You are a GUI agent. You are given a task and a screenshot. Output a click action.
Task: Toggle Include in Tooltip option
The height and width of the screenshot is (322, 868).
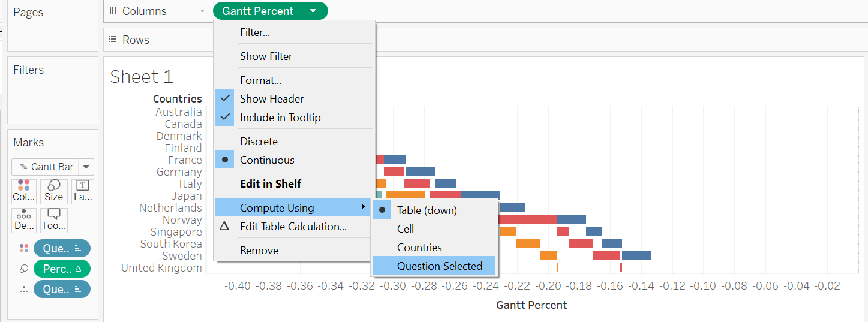pyautogui.click(x=280, y=118)
